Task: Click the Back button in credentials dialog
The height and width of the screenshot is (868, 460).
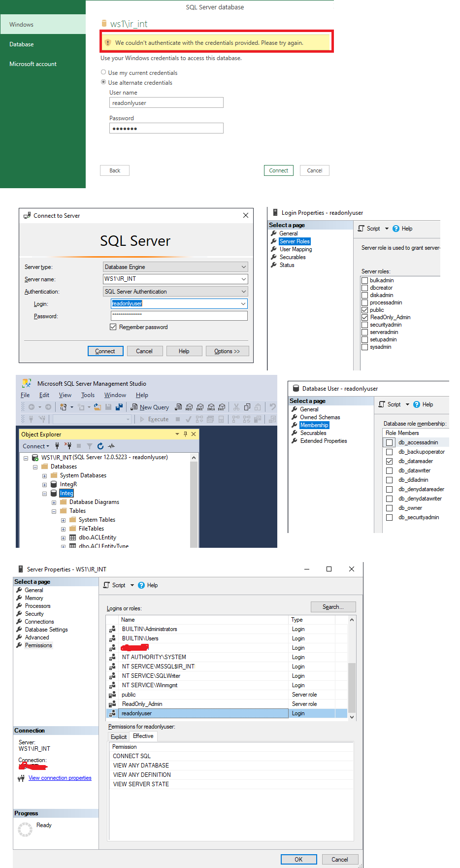Action: 115,170
